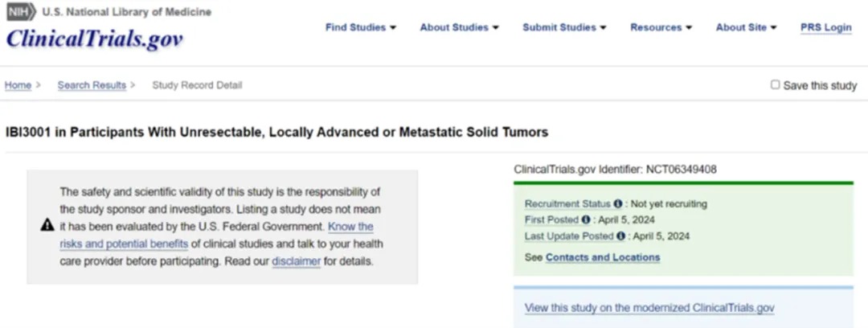Expand the Find Studies dropdown menu
Image resolution: width=868 pixels, height=328 pixels.
coord(360,27)
